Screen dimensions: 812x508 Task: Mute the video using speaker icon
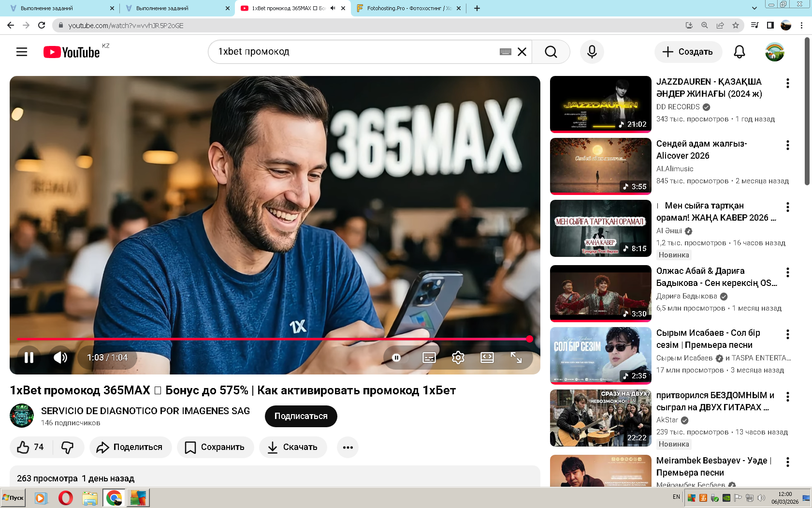point(60,358)
